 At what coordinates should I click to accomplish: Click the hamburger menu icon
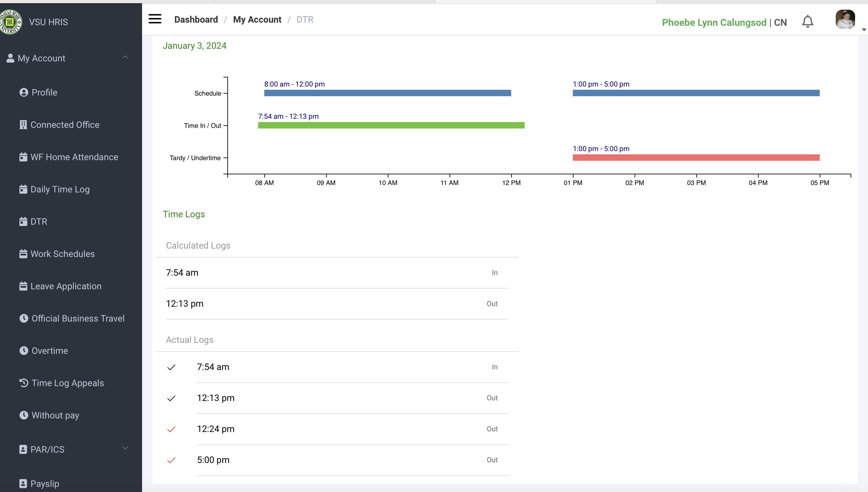[x=155, y=19]
